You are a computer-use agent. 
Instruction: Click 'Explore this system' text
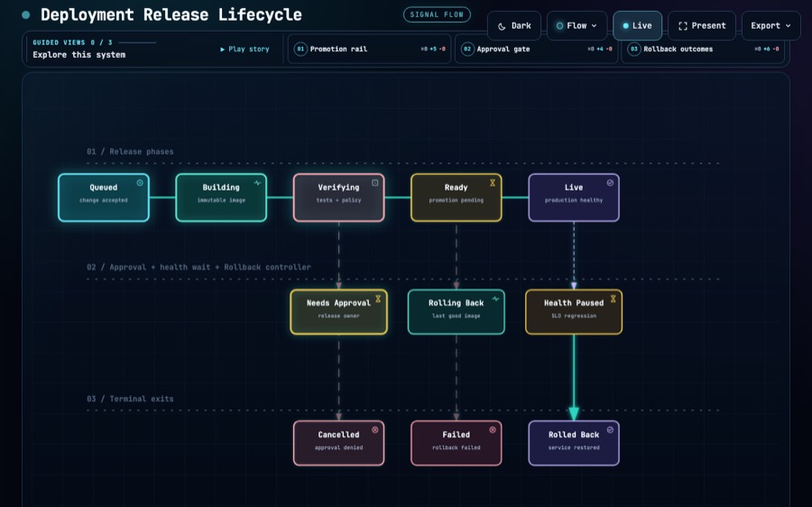(79, 55)
